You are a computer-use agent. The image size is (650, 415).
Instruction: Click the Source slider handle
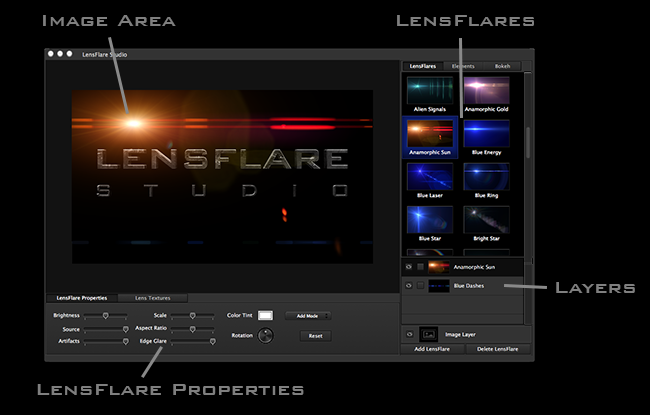coord(126,329)
